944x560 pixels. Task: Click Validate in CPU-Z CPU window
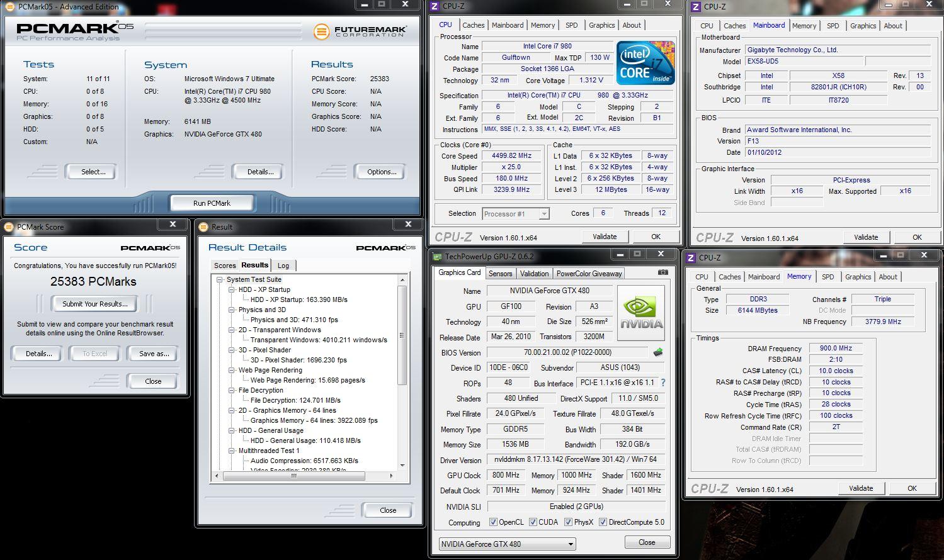605,237
